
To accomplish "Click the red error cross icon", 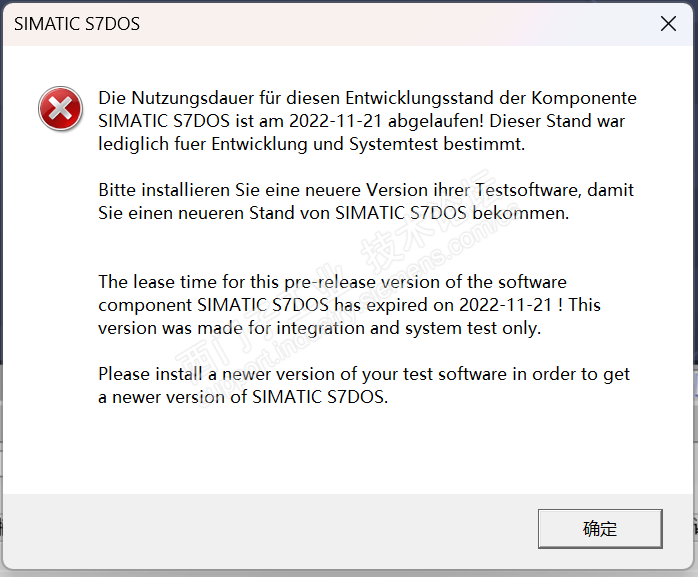I will [60, 108].
